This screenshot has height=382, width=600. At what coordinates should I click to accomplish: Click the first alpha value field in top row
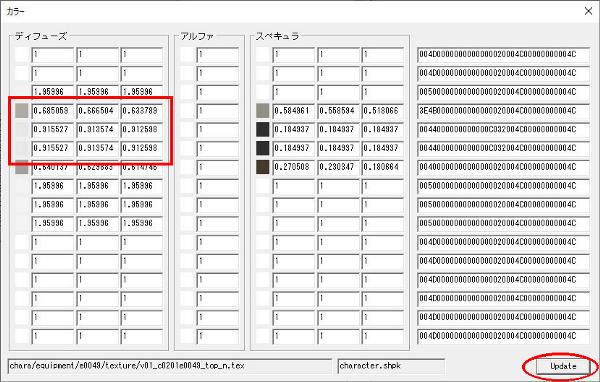click(x=218, y=55)
